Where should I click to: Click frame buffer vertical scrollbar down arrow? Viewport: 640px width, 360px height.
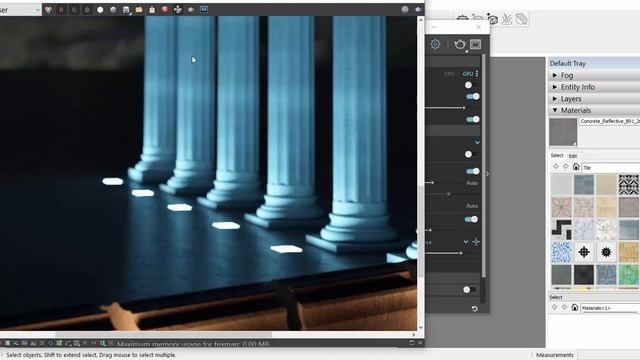[420, 327]
